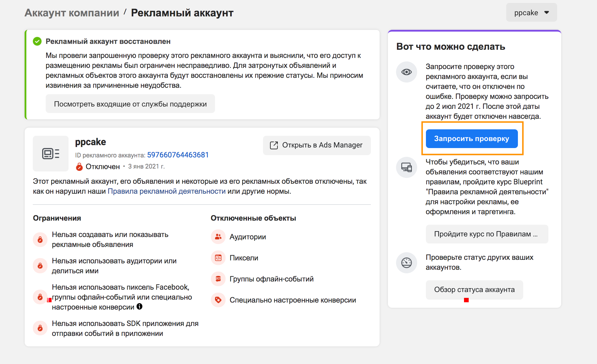The width and height of the screenshot is (597, 364).
Task: Click the Специально настроенные конверсии tag icon
Action: pos(218,300)
